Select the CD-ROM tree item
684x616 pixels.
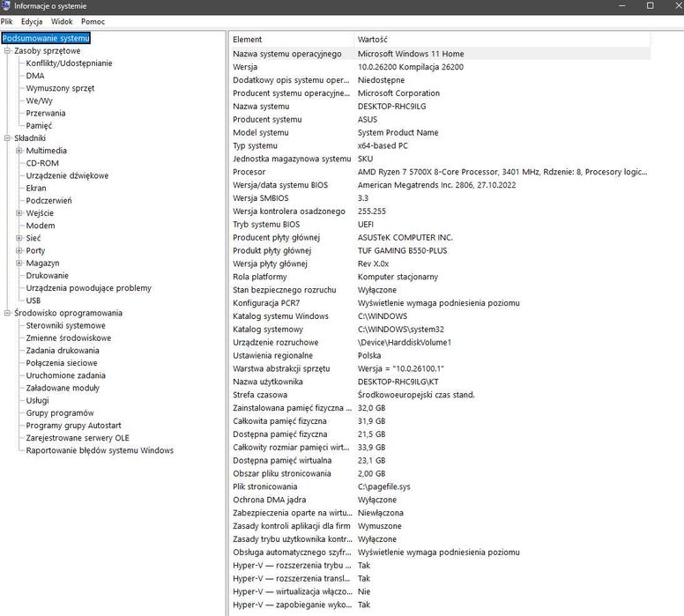42,163
